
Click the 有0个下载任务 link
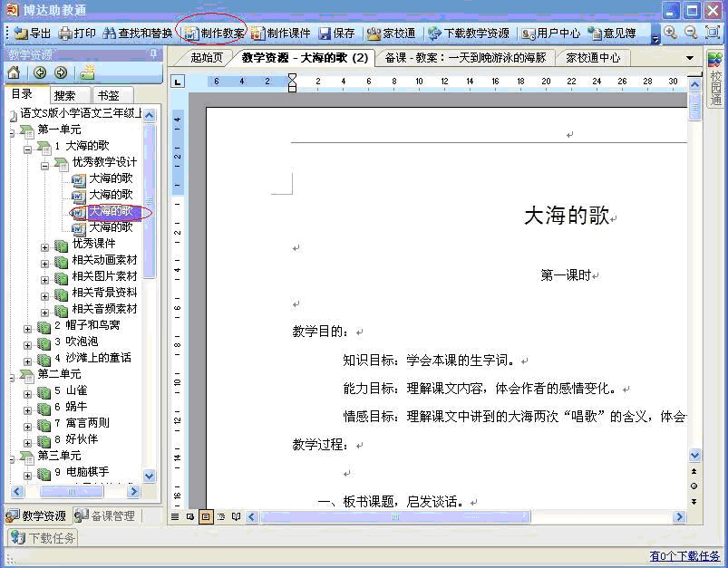click(685, 556)
